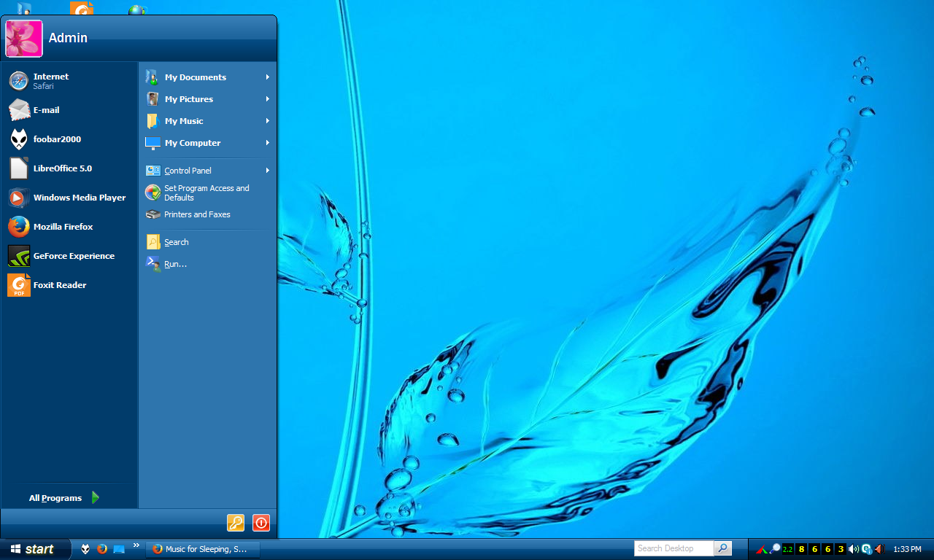Viewport: 934px width, 560px height.
Task: Click the orange key log off button
Action: [235, 523]
